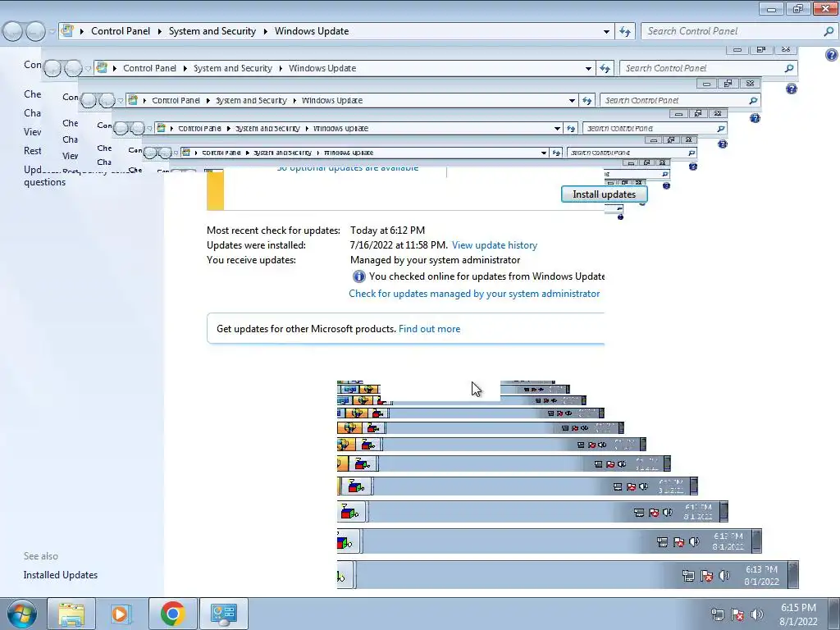Image resolution: width=840 pixels, height=630 pixels.
Task: Click the speaker volume icon next to 6:15 PM
Action: click(x=757, y=614)
